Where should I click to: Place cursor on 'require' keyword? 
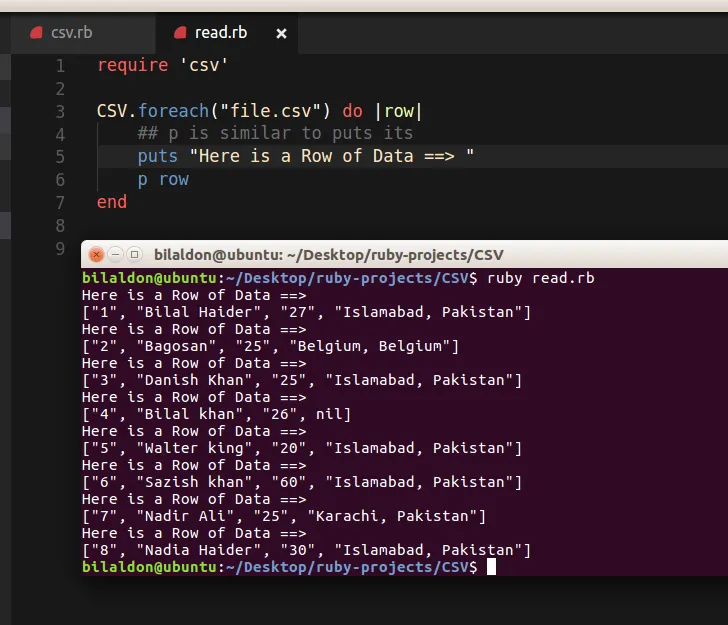tap(132, 65)
